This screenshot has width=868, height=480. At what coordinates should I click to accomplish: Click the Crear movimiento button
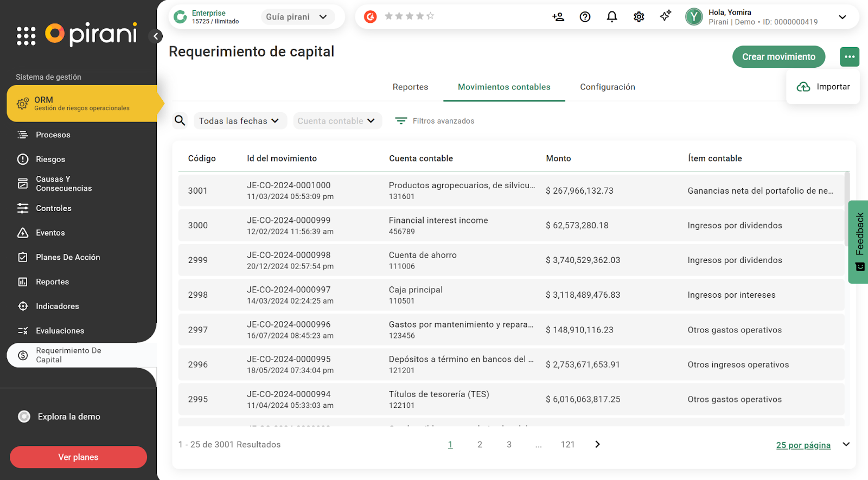tap(778, 57)
